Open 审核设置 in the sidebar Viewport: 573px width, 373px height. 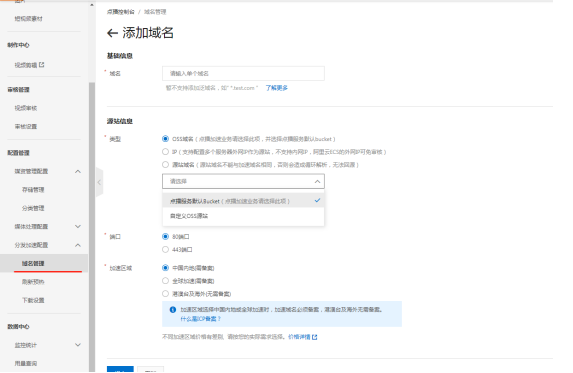coord(26,126)
